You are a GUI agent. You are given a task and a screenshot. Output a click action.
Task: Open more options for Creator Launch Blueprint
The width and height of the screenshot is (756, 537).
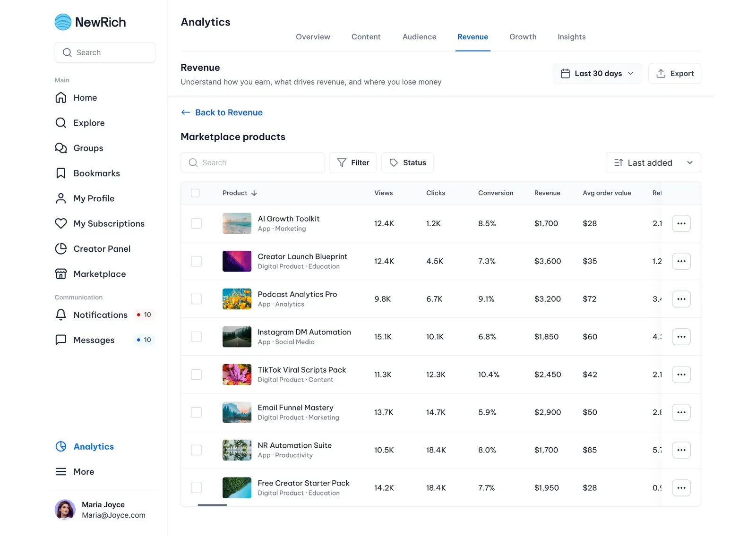point(681,261)
